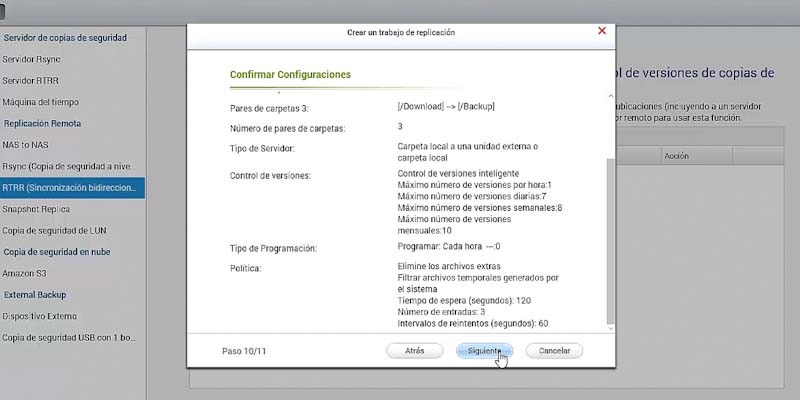
Task: Click the Confirmar Configuraciones heading
Action: click(290, 74)
